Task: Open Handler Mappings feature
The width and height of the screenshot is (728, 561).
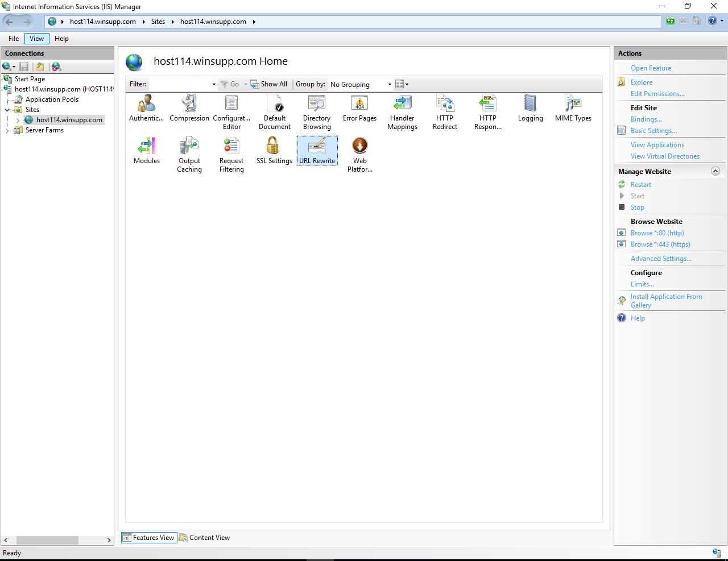Action: coord(402,112)
